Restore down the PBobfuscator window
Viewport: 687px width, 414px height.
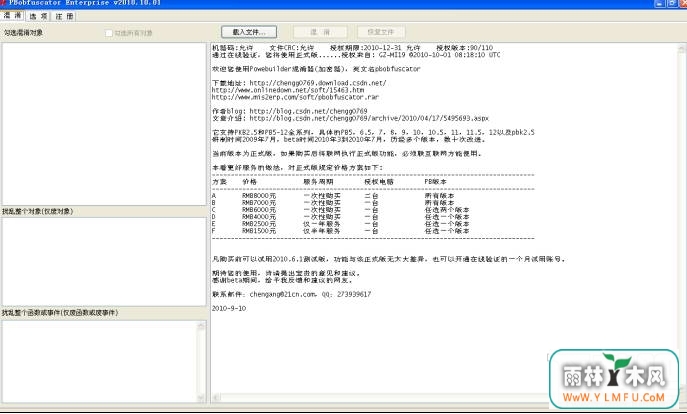point(672,3)
